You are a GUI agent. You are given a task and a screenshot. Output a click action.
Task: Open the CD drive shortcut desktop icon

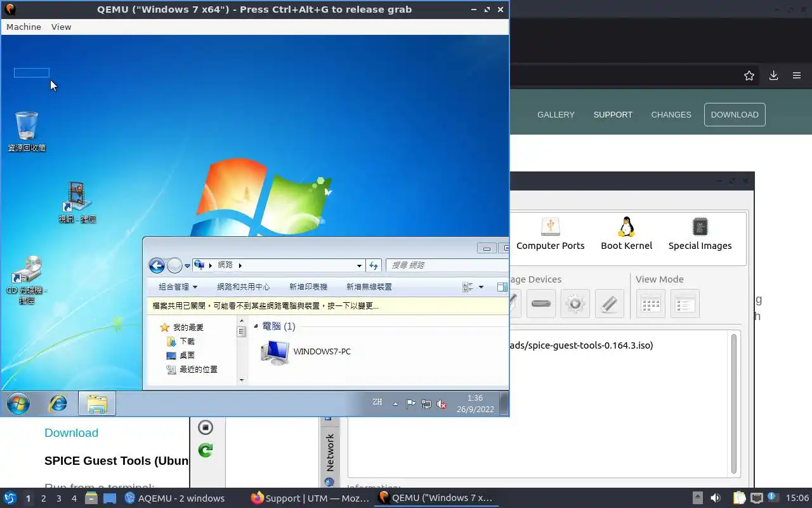click(x=27, y=279)
